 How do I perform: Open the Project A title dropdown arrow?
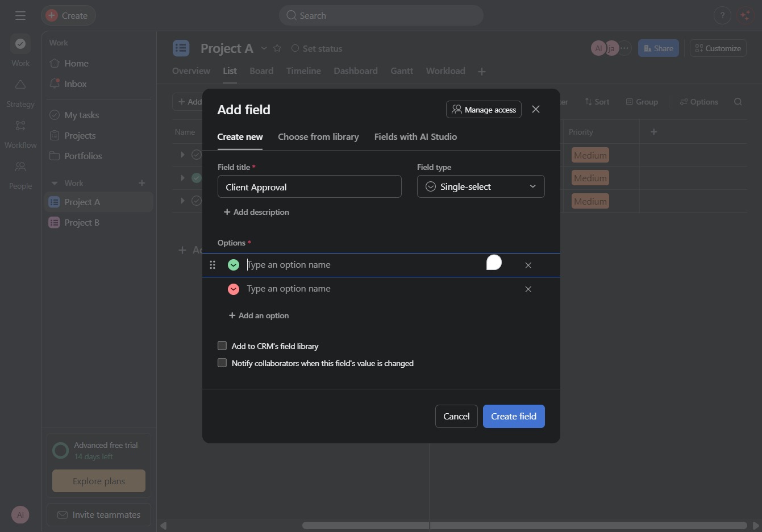[x=264, y=48]
